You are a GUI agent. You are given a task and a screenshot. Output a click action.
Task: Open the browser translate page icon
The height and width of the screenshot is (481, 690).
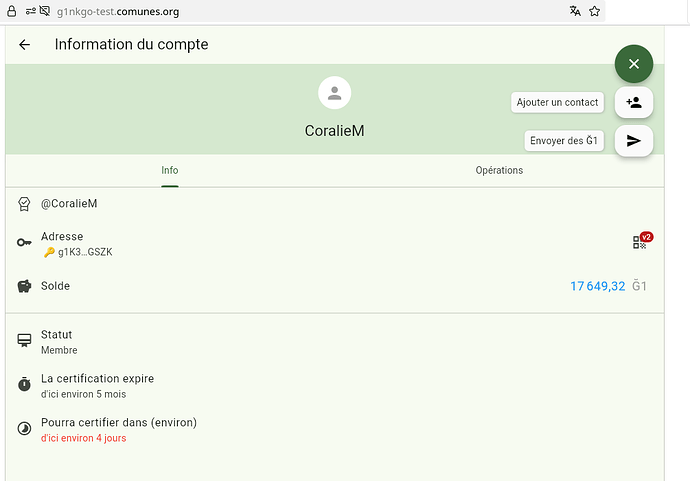[575, 11]
